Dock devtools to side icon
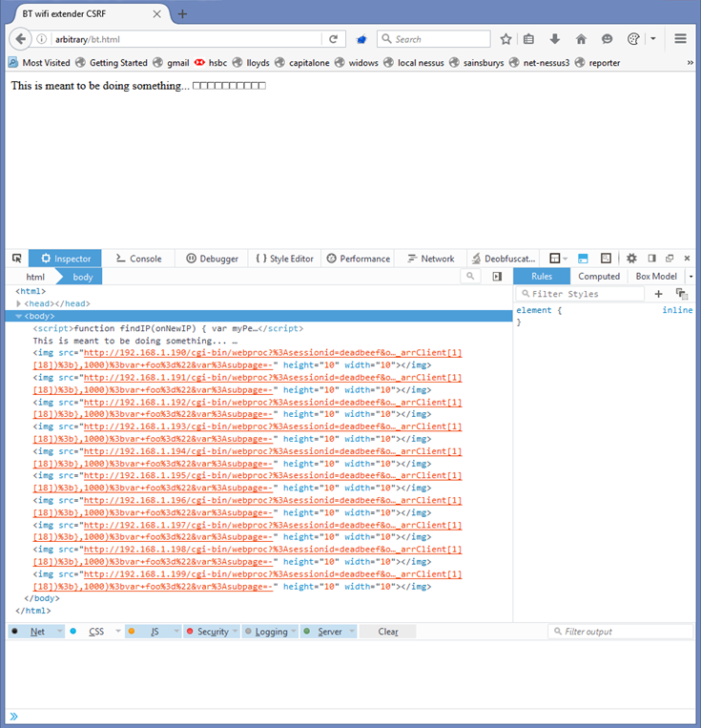Viewport: 701px width, 728px height. coord(651,259)
